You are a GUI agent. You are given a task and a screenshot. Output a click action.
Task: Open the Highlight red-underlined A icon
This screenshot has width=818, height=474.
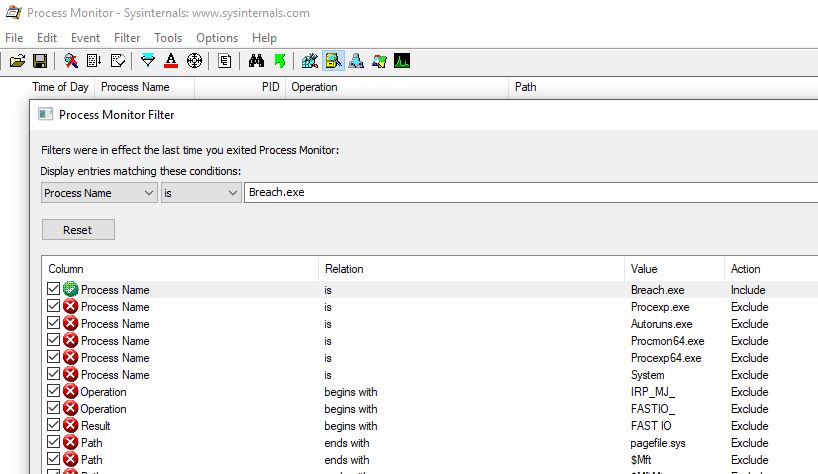(x=171, y=61)
